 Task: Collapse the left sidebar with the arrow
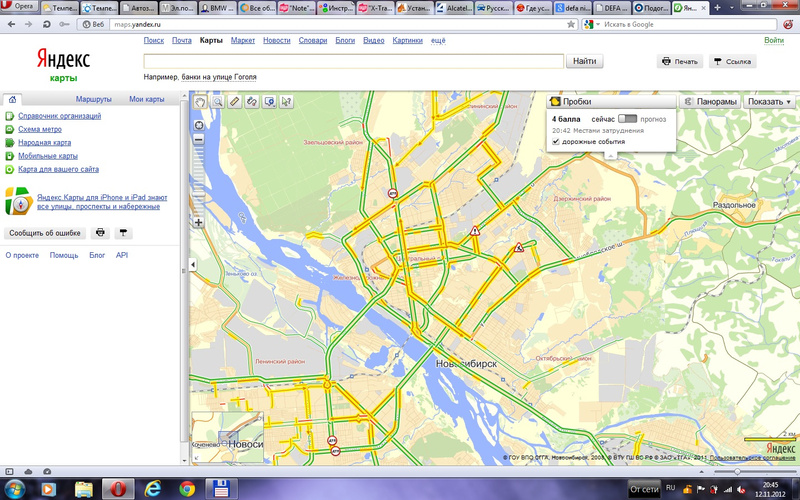(191, 265)
